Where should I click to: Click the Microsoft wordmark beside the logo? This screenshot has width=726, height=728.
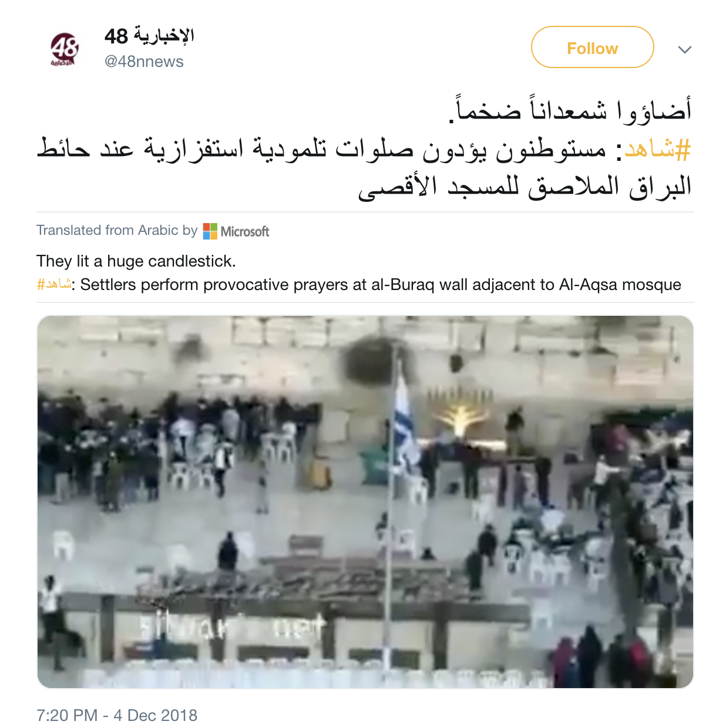[x=245, y=231]
